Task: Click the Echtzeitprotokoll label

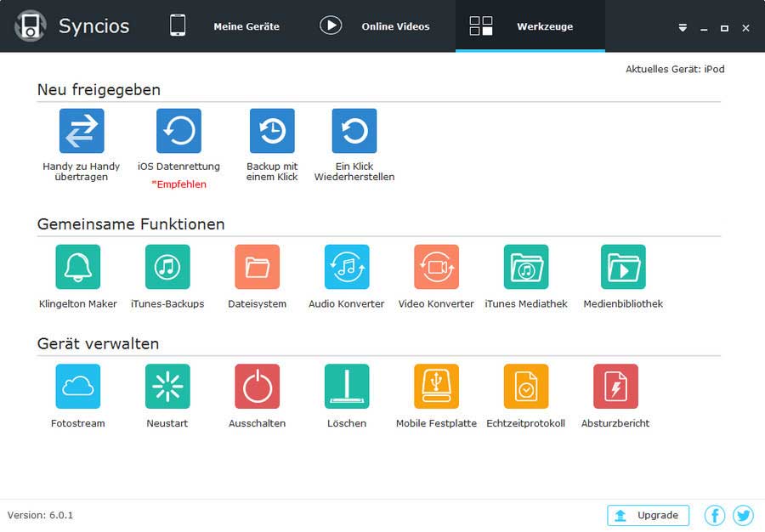Action: click(526, 423)
